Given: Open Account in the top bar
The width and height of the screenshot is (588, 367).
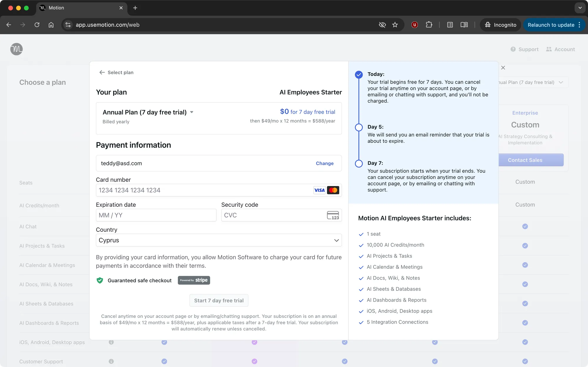Looking at the screenshot, I should 560,49.
